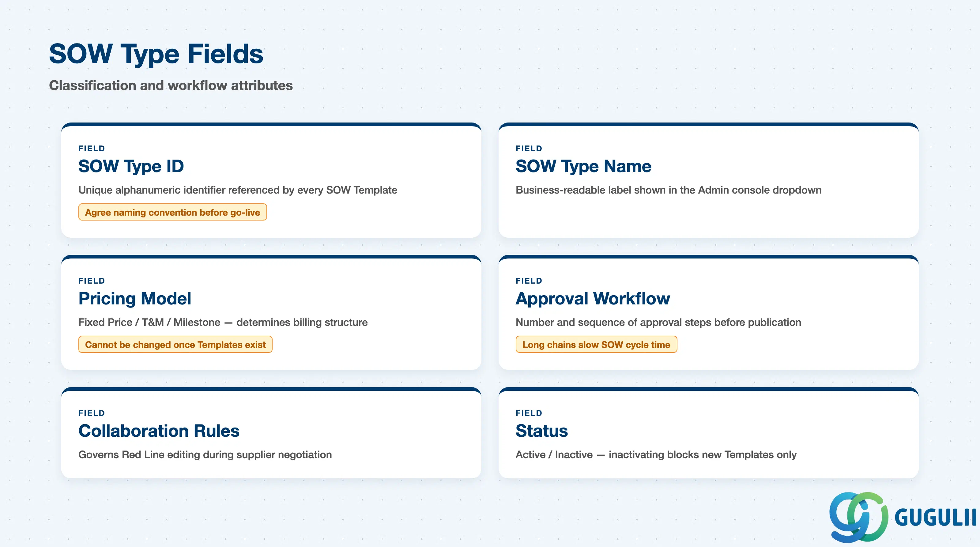
Task: Select the Governs Red Line editing description
Action: 205,455
